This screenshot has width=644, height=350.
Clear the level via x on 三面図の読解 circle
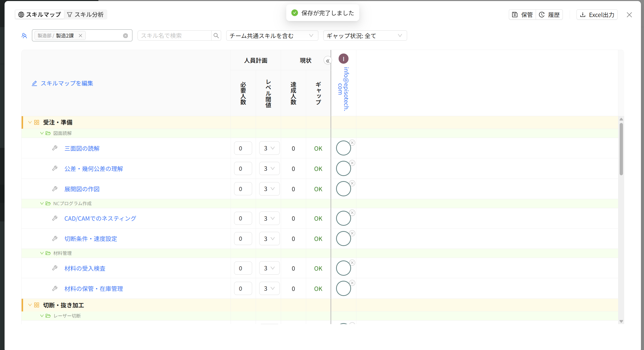(352, 143)
